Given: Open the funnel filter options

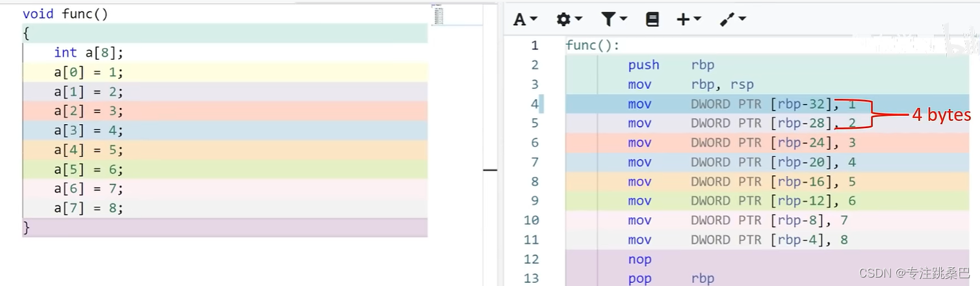Looking at the screenshot, I should [613, 19].
